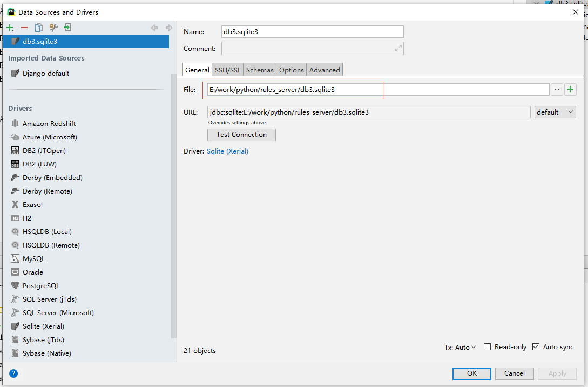Screen dimensions: 588x387
Task: Browse for a file using the ellipsis button
Action: (x=557, y=89)
